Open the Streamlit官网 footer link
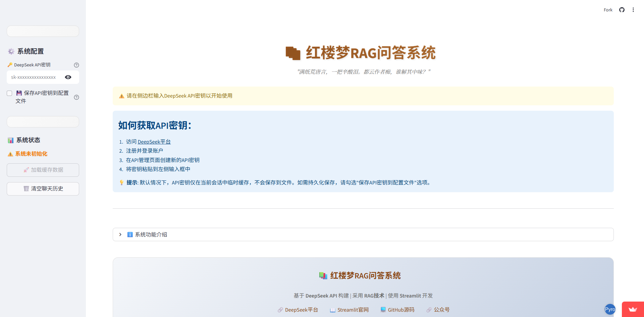Image resolution: width=644 pixels, height=317 pixels. pos(353,310)
